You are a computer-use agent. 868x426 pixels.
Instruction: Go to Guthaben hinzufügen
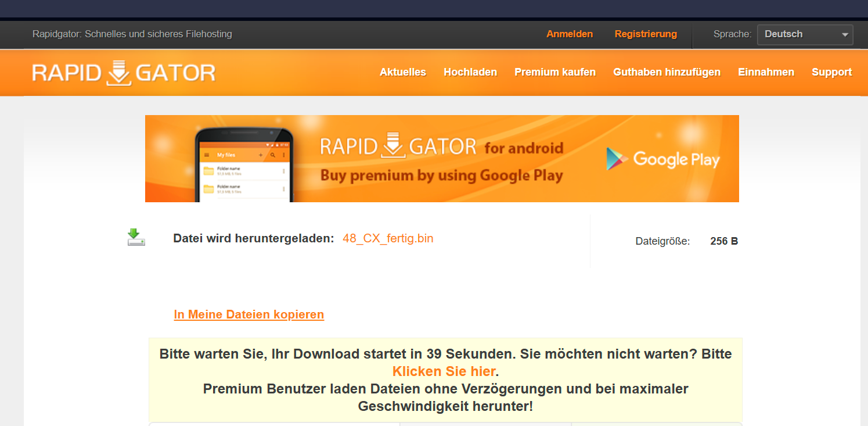pos(667,72)
